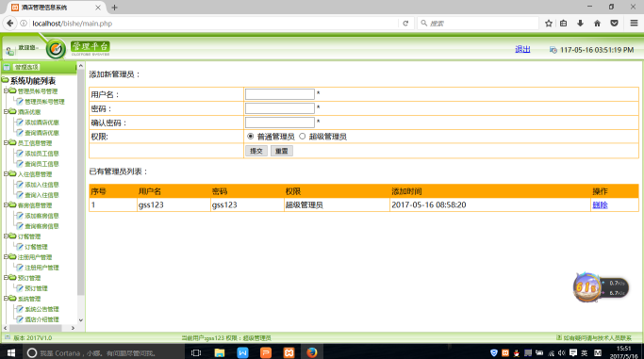Open the 查询员工信息 page icon

coord(19,164)
